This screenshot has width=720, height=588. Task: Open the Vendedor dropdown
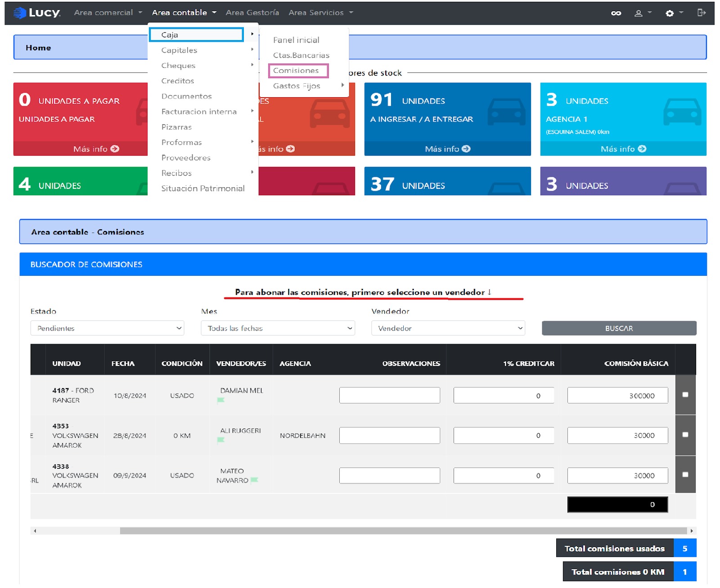coord(448,328)
